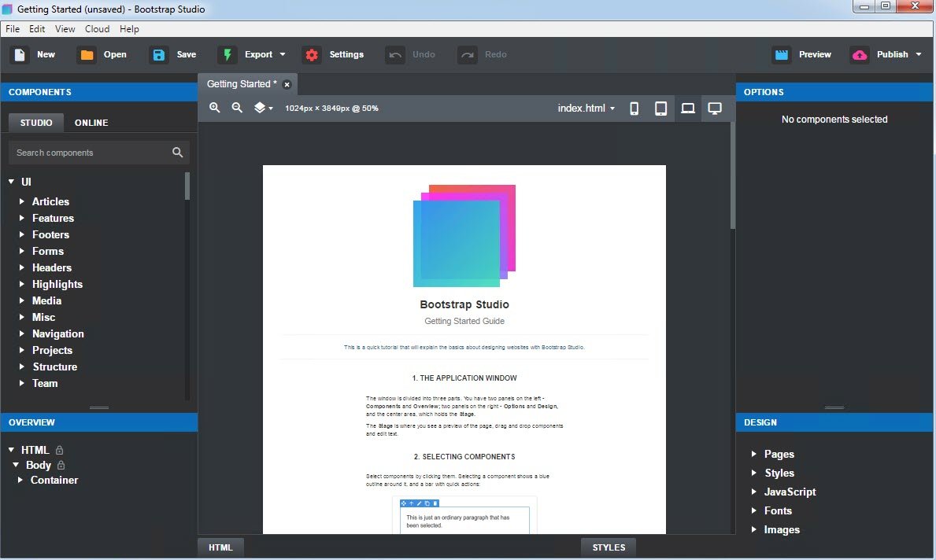Screen dimensions: 936x560
Task: Open Settings via the gear icon
Action: [x=312, y=55]
